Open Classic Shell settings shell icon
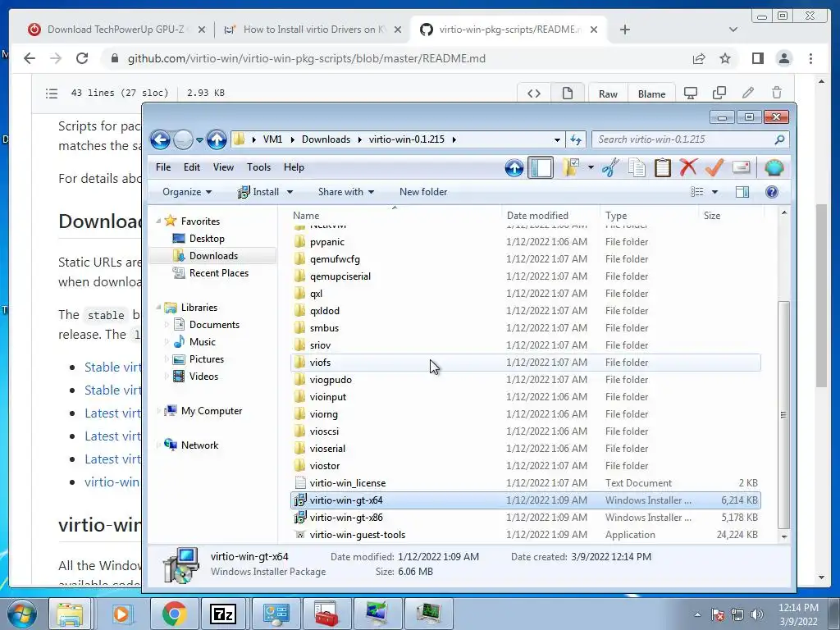Image resolution: width=840 pixels, height=630 pixels. [x=774, y=168]
